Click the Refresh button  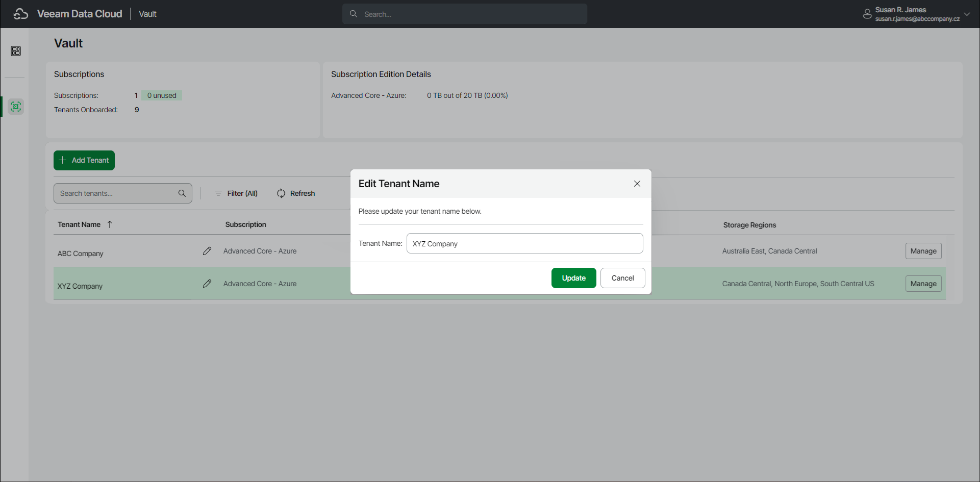[296, 193]
